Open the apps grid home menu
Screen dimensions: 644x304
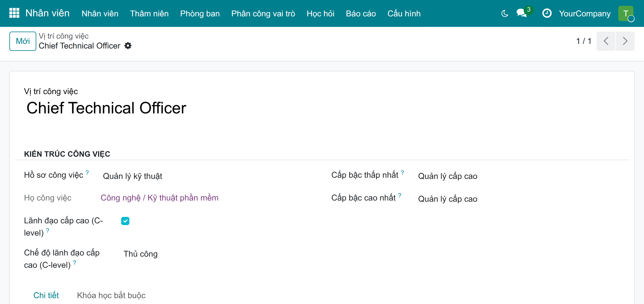click(14, 13)
